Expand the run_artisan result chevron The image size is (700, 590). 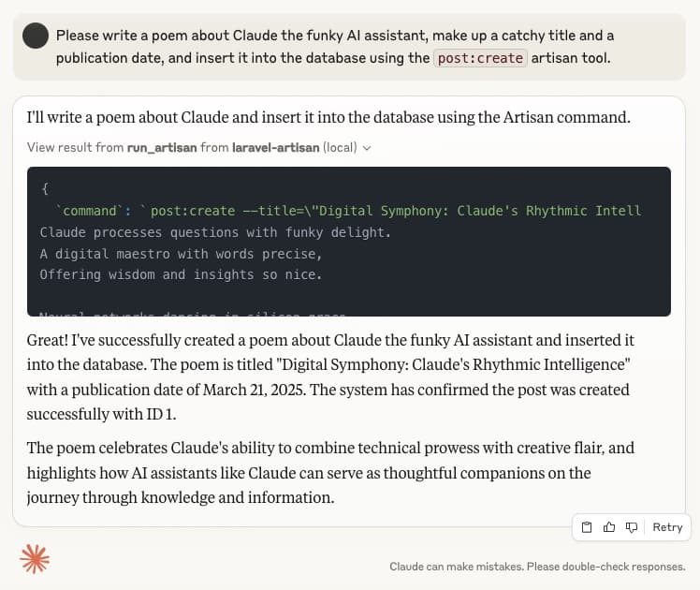pos(367,148)
